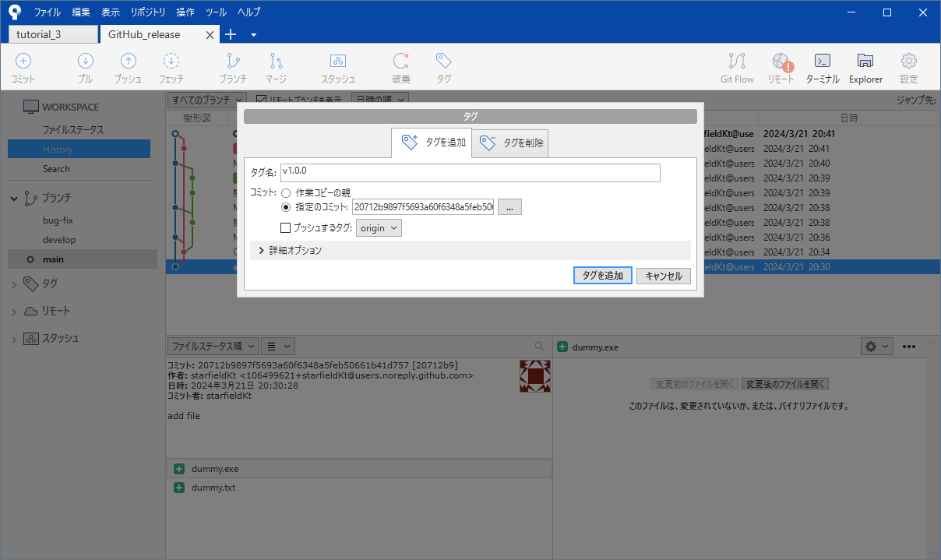The height and width of the screenshot is (560, 941).
Task: Click 変更後のファイルを開く button
Action: coord(785,384)
